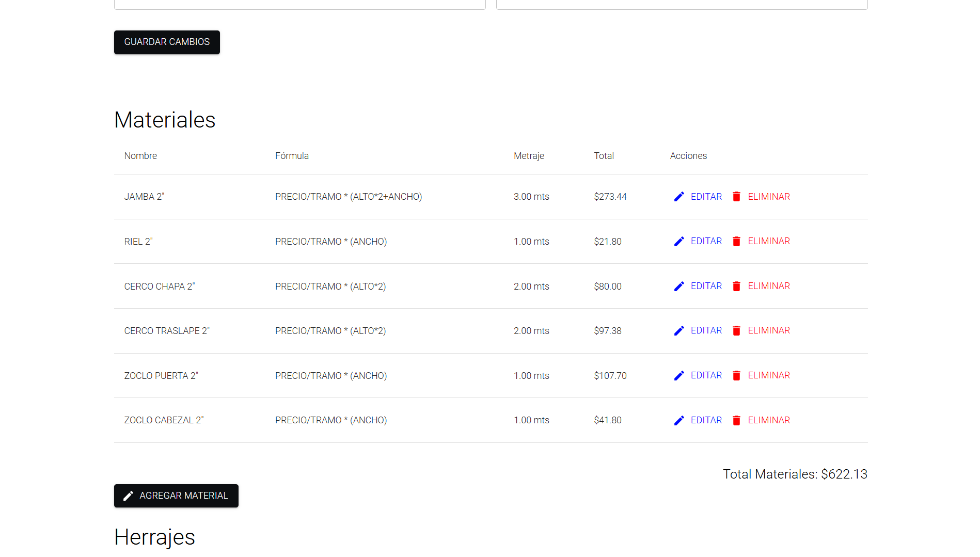Screen dimensions: 980x557
Task: Click ELIMINAR text for CERCO TRASLAPE 2"
Action: [768, 330]
